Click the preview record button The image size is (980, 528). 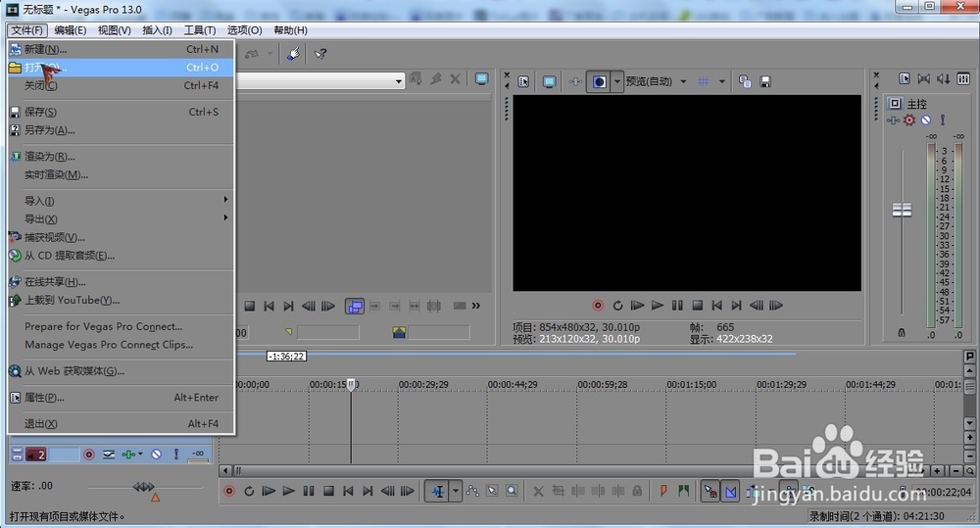(598, 306)
